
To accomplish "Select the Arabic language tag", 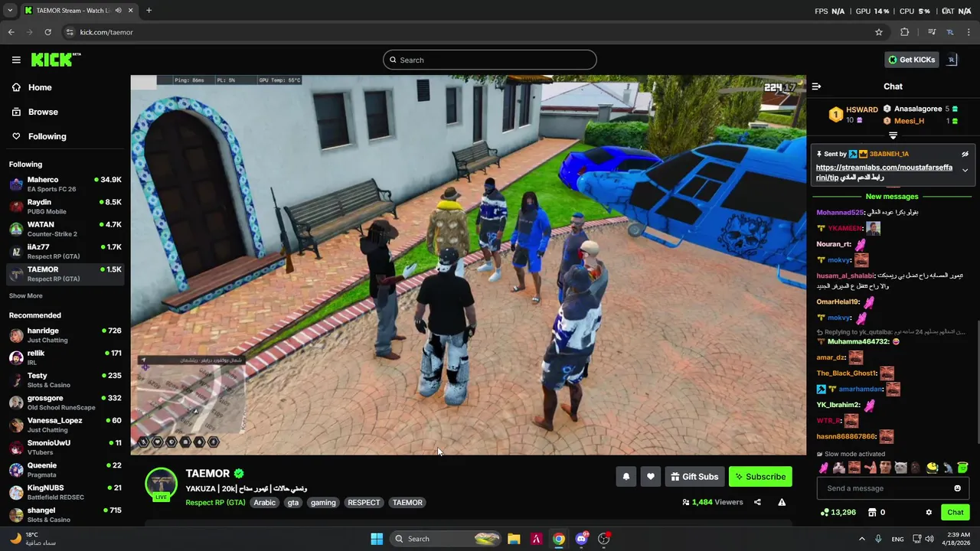I will (x=265, y=502).
